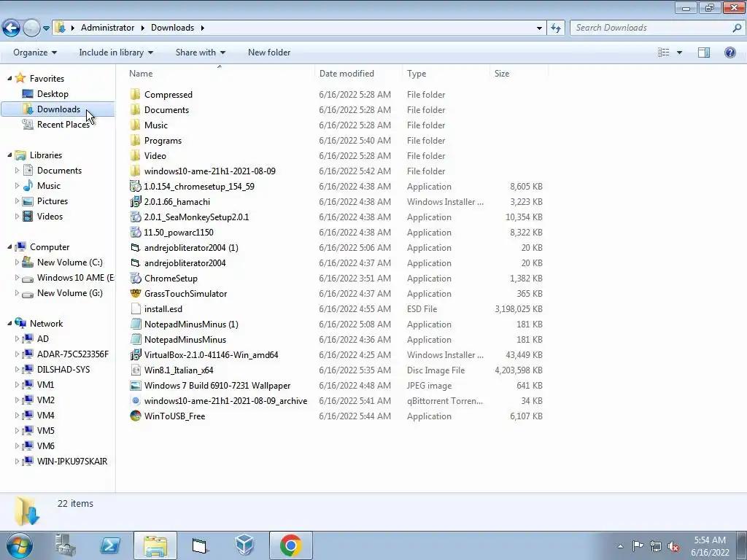This screenshot has width=747, height=560.
Task: Open the Include in library menu
Action: tap(116, 52)
